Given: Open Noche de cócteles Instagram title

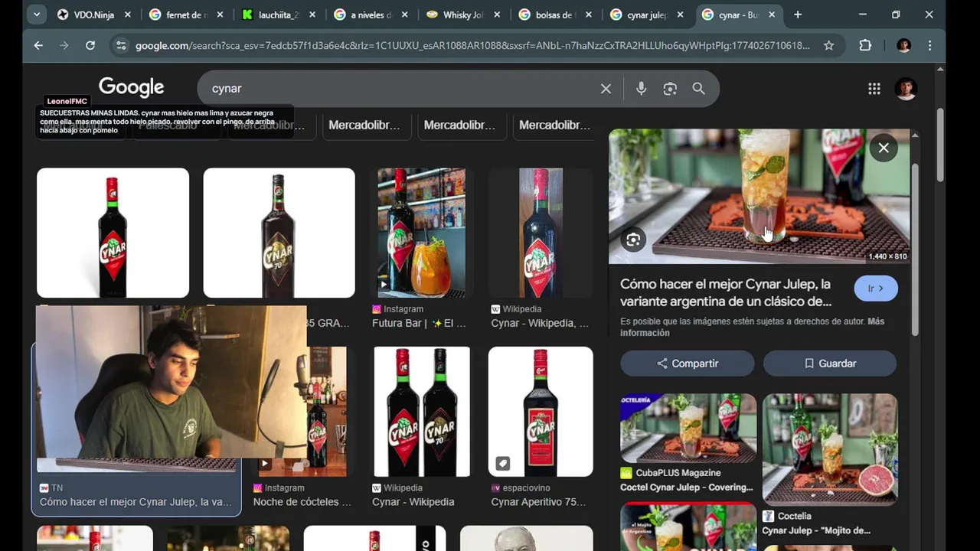Looking at the screenshot, I should (x=302, y=502).
